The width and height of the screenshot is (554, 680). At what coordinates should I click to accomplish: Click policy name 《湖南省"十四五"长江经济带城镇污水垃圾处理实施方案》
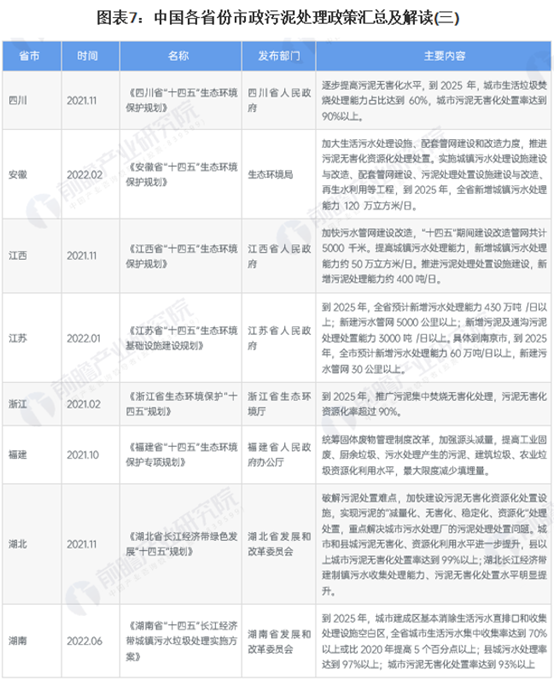[181, 641]
